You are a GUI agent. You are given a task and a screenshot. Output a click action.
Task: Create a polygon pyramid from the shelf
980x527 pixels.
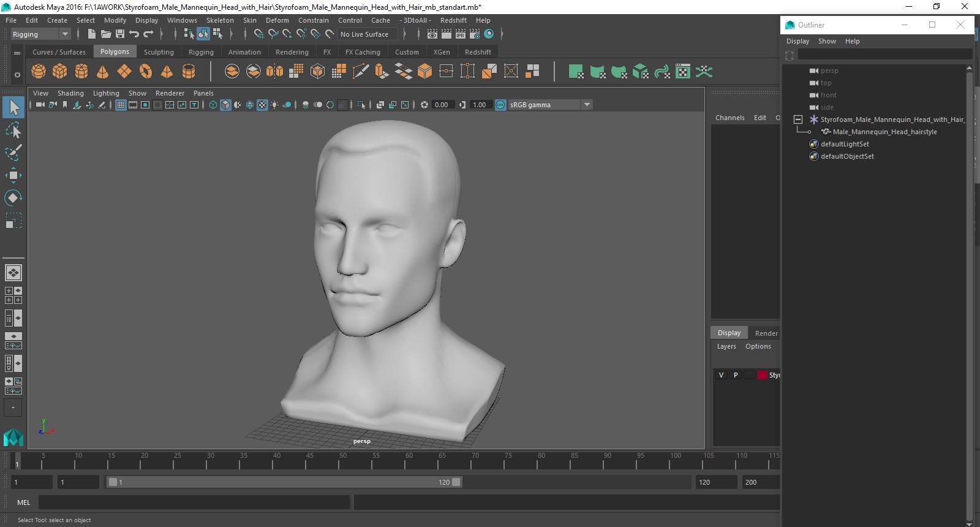(167, 72)
